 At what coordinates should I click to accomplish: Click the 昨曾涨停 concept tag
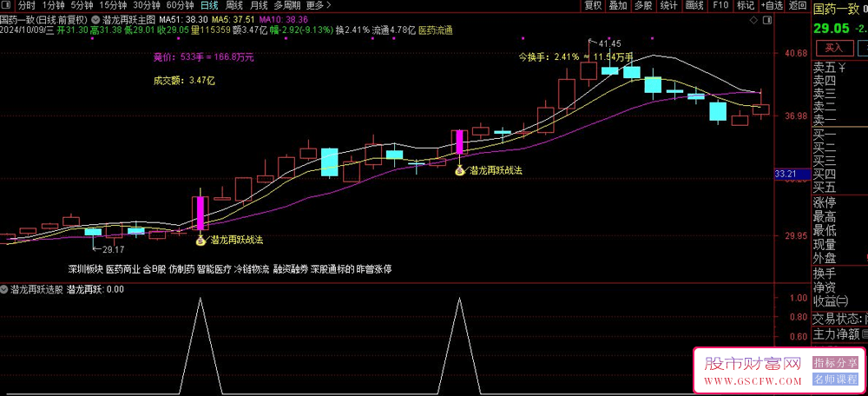374,270
